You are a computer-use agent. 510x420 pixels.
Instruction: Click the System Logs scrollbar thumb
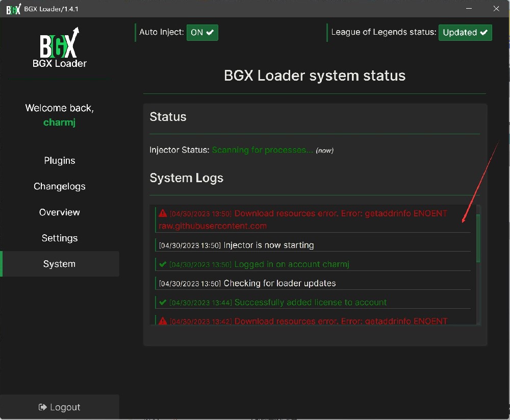pos(478,238)
